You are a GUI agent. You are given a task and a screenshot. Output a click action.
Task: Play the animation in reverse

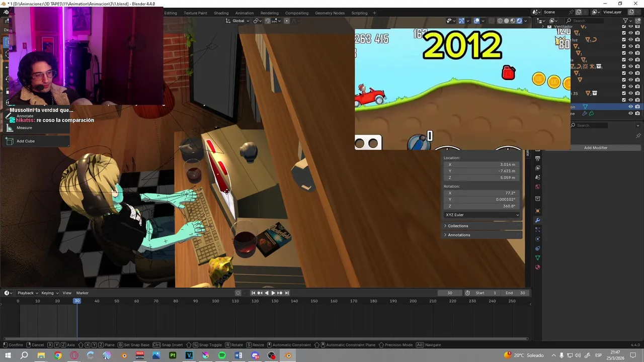(267, 293)
